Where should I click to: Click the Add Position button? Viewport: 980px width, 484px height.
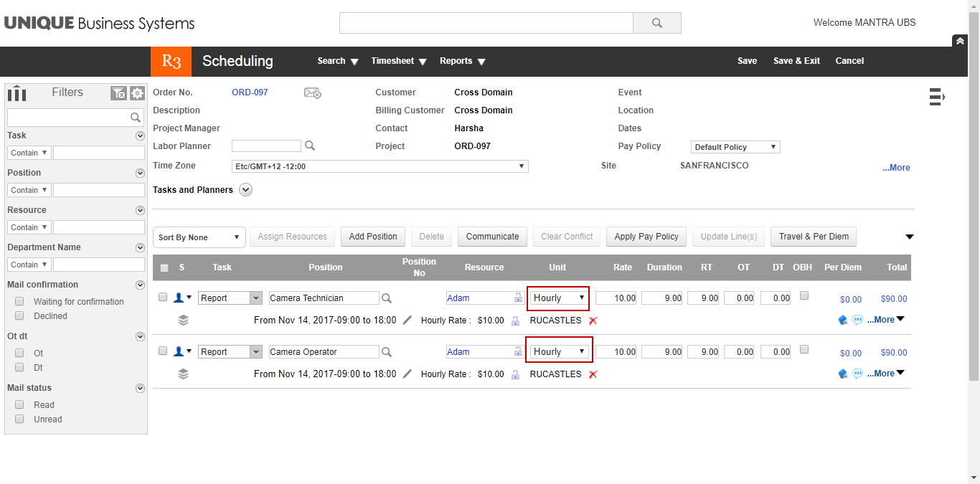(x=372, y=237)
